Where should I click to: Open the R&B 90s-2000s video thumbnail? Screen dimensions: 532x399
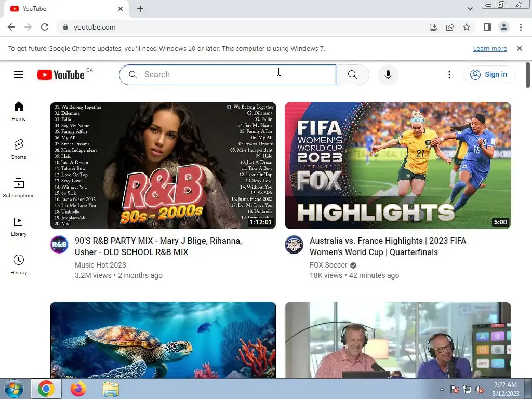click(x=163, y=165)
